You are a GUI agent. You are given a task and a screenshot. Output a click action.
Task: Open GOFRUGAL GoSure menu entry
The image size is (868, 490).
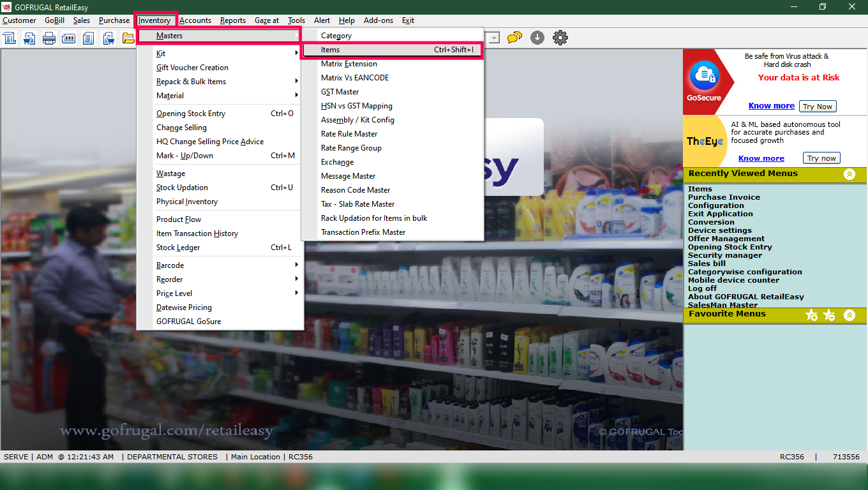click(220, 322)
